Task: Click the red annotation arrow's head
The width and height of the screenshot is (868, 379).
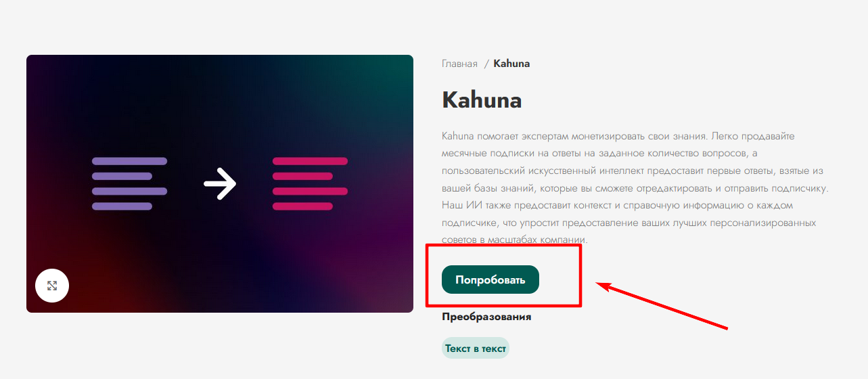Action: 599,284
